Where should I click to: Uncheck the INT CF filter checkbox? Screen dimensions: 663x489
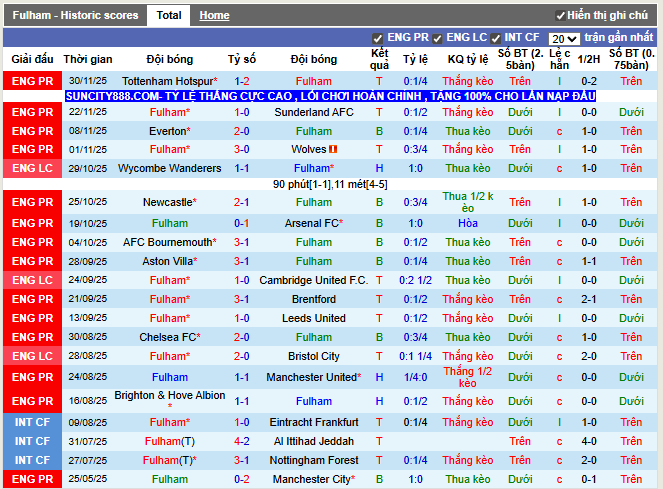[x=496, y=38]
